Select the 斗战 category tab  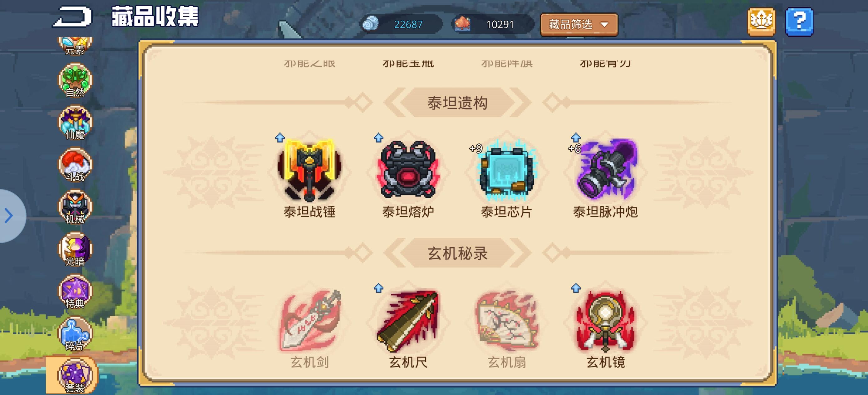point(75,165)
